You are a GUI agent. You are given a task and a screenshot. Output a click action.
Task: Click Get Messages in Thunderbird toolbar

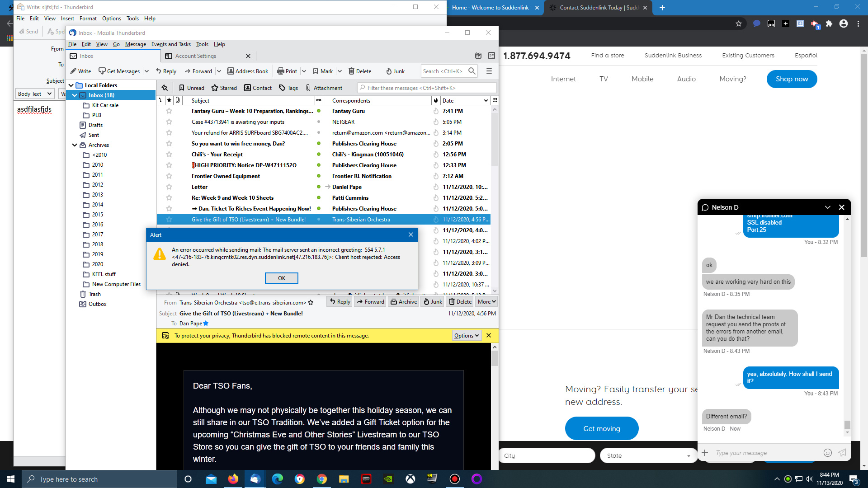tap(119, 71)
